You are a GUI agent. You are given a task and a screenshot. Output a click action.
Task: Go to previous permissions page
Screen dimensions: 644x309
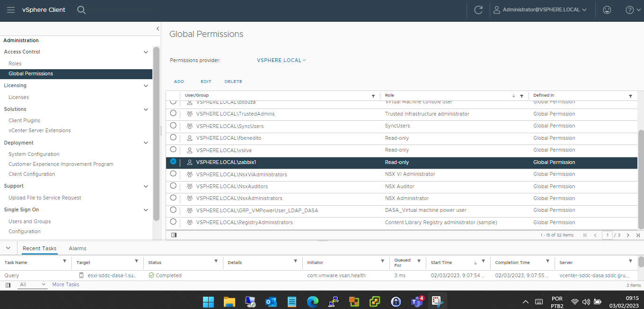click(x=595, y=235)
